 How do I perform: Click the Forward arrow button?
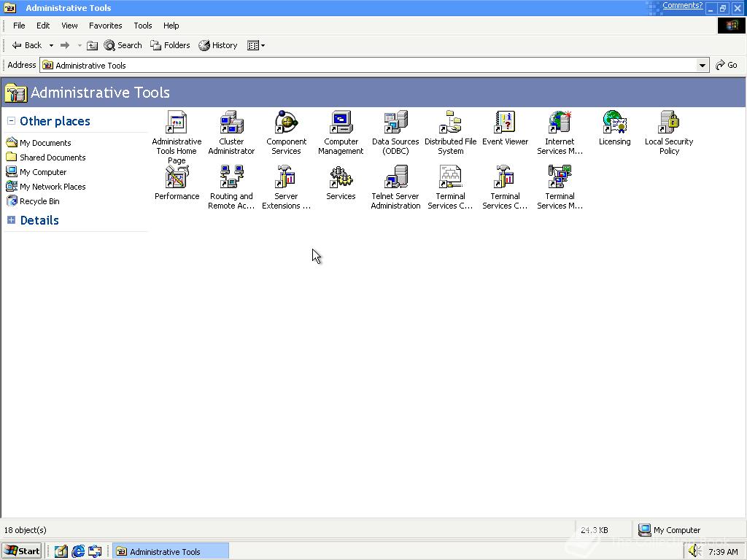(65, 45)
